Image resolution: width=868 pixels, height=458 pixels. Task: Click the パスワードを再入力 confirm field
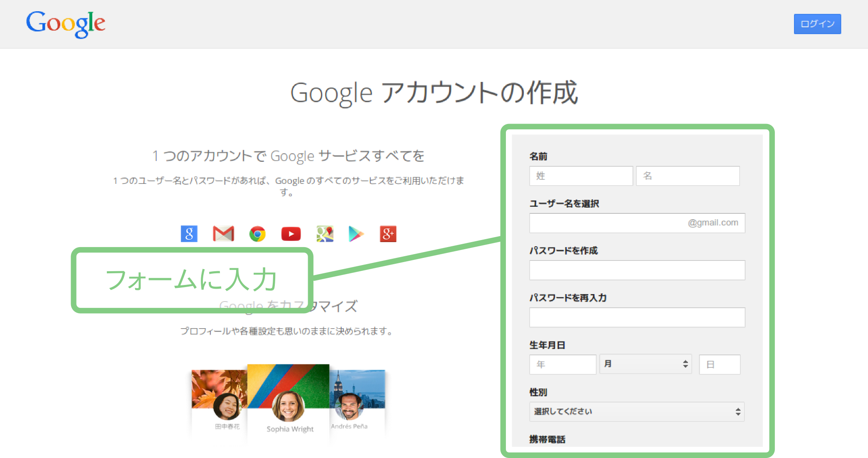tap(637, 317)
